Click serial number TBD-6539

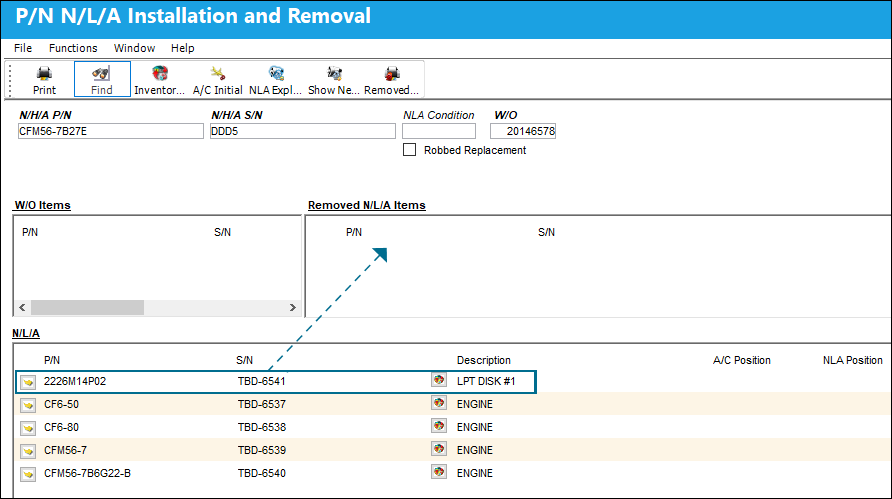tap(262, 450)
